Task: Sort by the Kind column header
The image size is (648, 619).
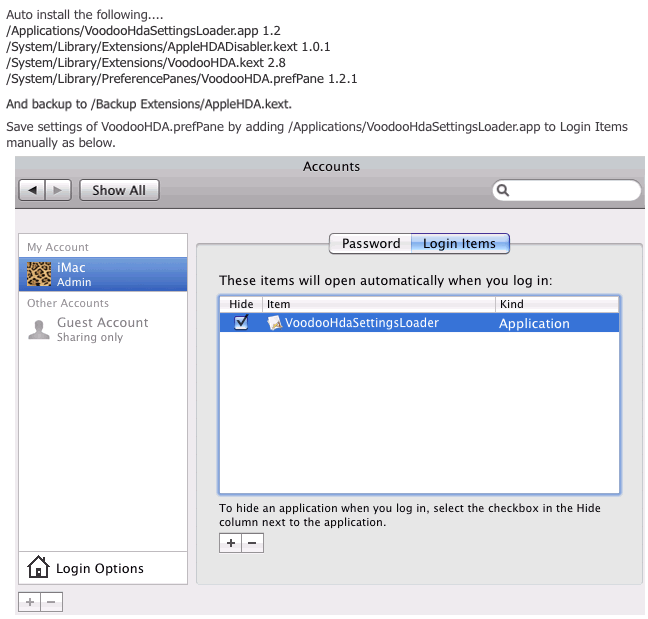Action: (557, 304)
